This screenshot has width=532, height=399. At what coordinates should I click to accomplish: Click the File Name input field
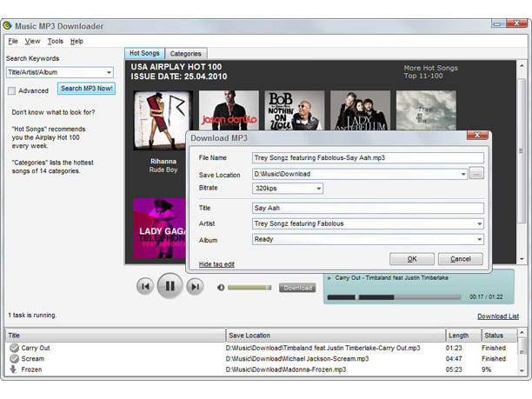click(368, 157)
